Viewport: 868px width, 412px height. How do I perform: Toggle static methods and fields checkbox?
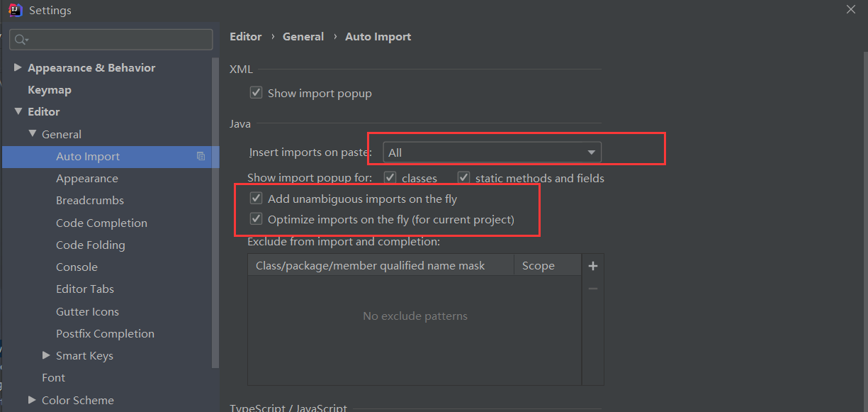pyautogui.click(x=464, y=177)
